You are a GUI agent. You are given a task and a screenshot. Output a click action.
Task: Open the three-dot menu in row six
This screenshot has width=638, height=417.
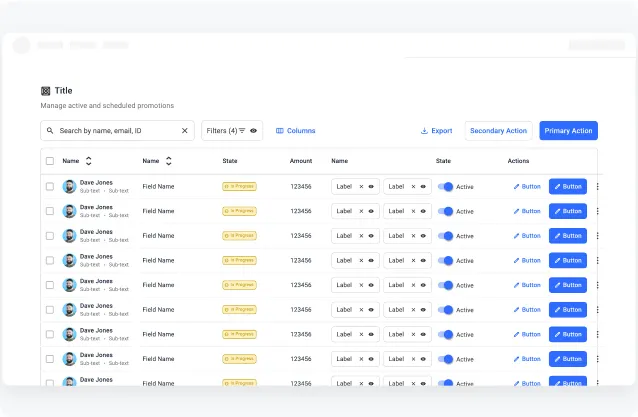tap(597, 310)
